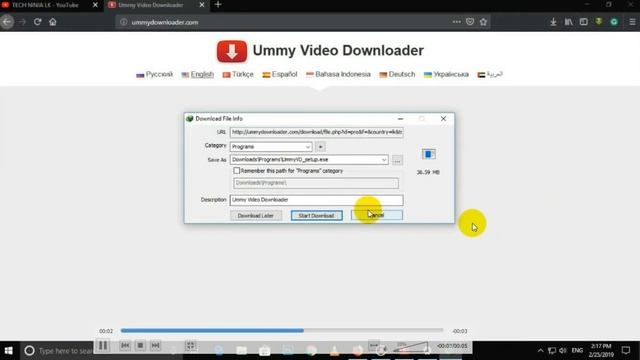The image size is (640, 360).
Task: Toggle fullscreen in the player controls
Action: tap(190, 346)
